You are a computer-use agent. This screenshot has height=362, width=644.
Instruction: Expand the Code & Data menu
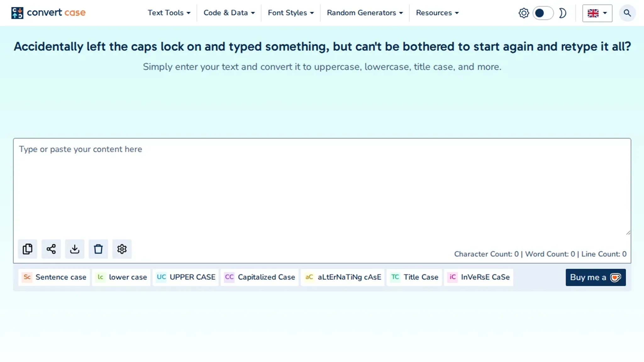click(x=229, y=13)
